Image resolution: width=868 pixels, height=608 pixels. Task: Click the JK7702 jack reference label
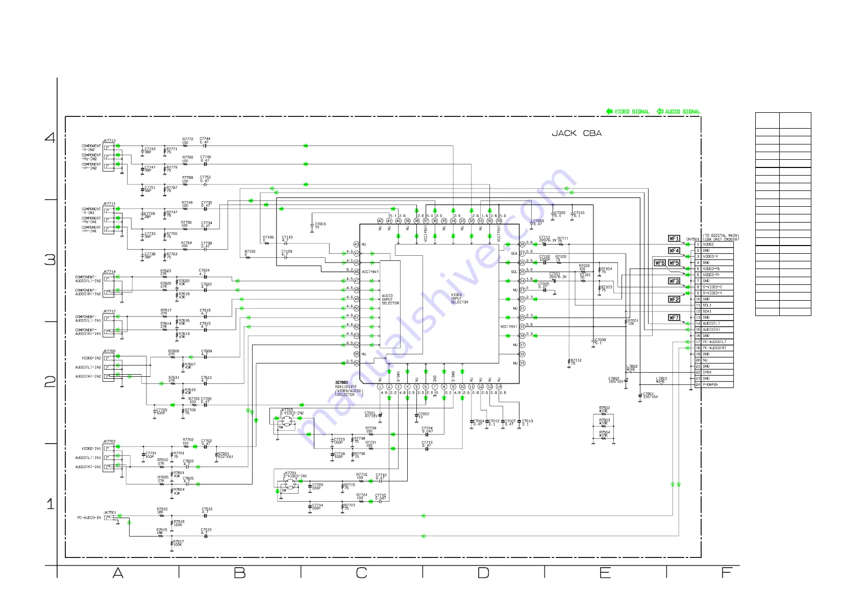tap(109, 442)
